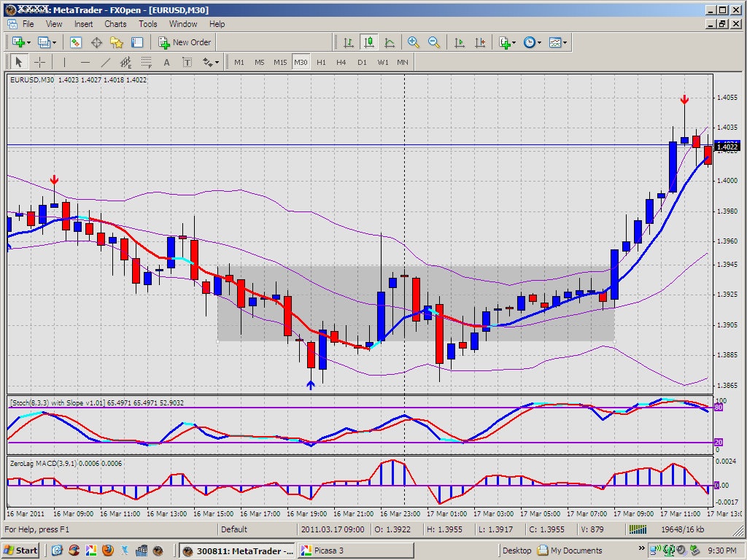Click 'Default' profile in status bar
The width and height of the screenshot is (747, 560).
tap(234, 529)
